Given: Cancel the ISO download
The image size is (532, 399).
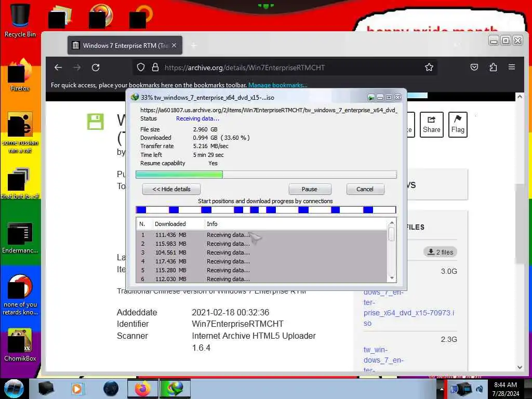Looking at the screenshot, I should tap(365, 189).
